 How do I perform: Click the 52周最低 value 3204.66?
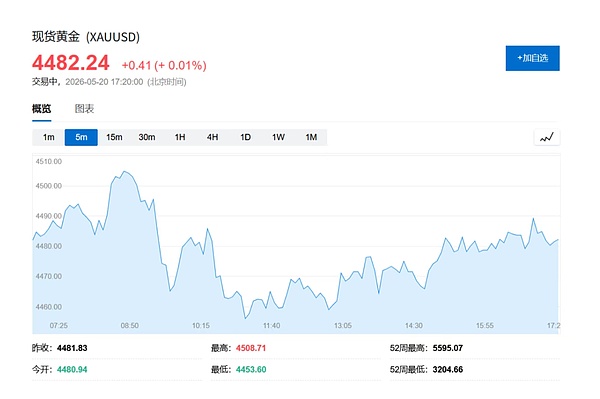coord(448,370)
